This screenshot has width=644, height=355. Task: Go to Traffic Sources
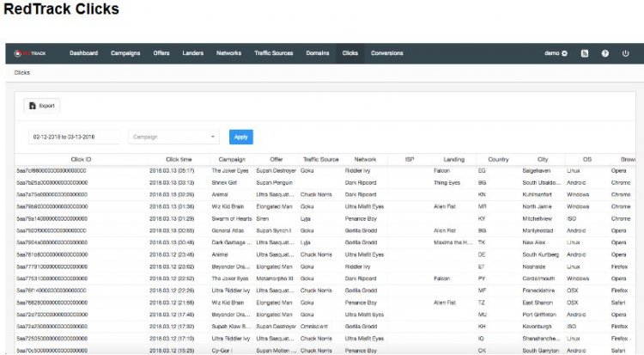point(274,53)
